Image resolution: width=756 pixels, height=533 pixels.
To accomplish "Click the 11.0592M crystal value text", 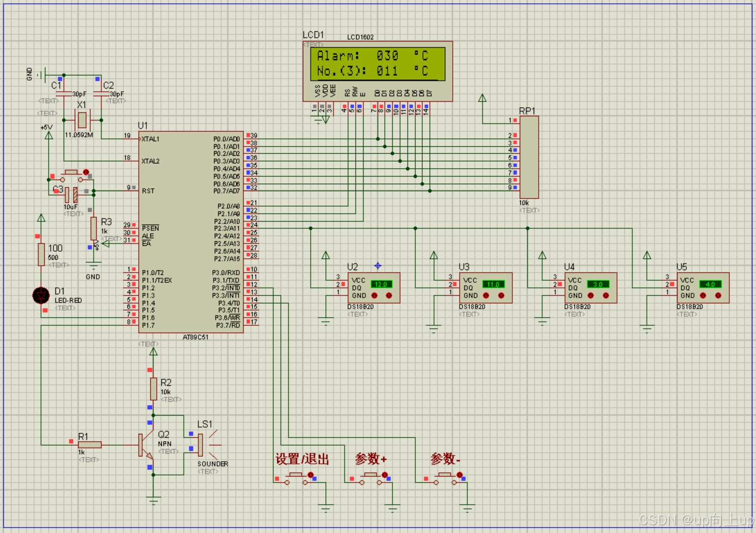I will (x=79, y=135).
